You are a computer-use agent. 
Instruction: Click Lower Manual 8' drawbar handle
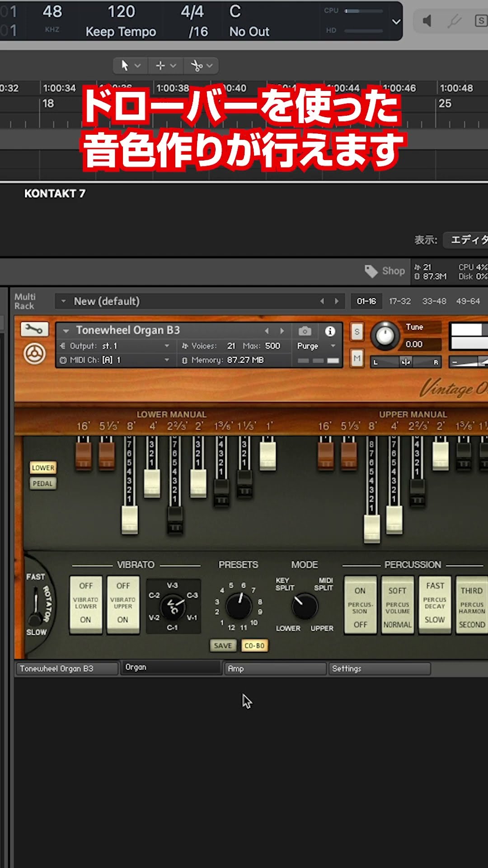[x=130, y=520]
